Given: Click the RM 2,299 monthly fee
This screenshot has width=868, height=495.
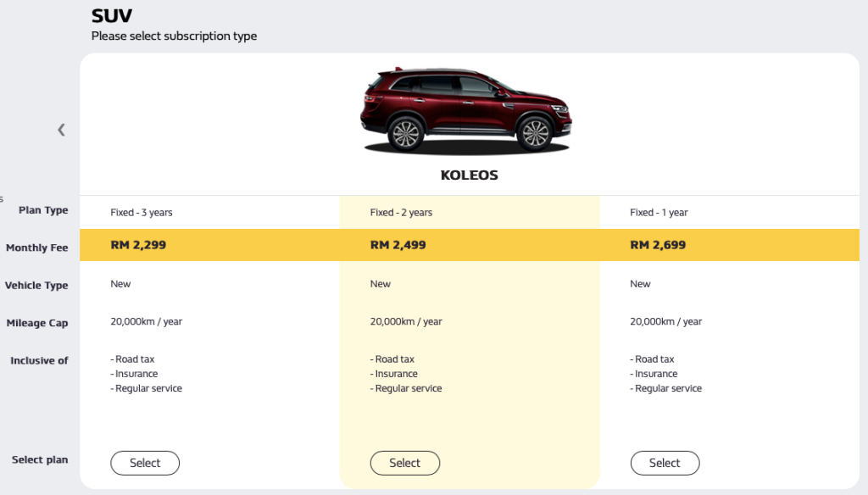Looking at the screenshot, I should pyautogui.click(x=138, y=245).
